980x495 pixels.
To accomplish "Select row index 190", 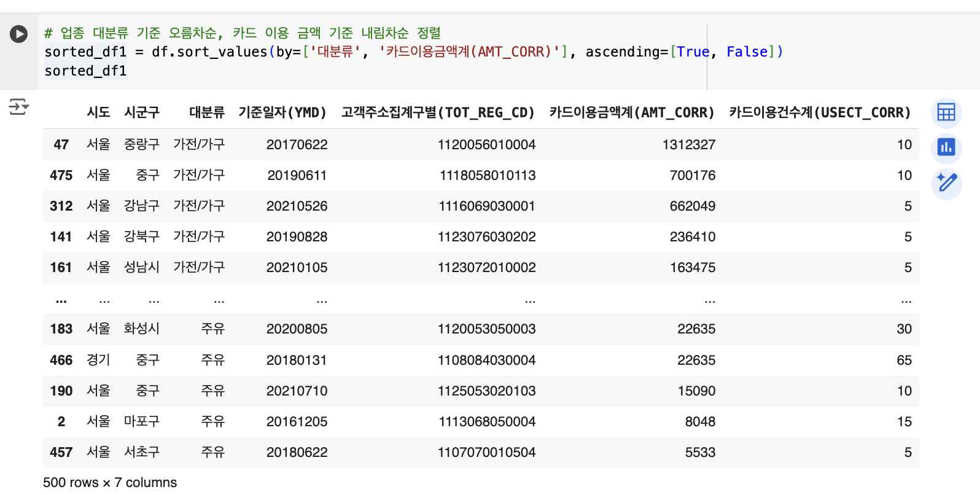I will [x=61, y=391].
